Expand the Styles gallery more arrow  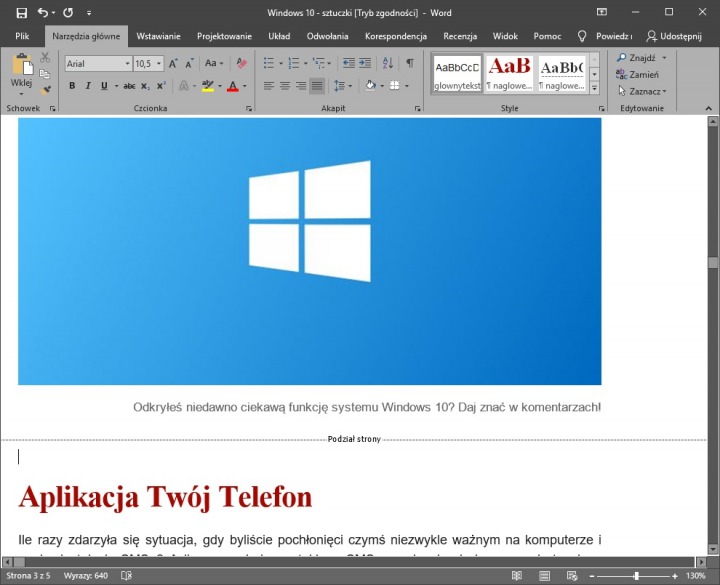click(x=594, y=88)
